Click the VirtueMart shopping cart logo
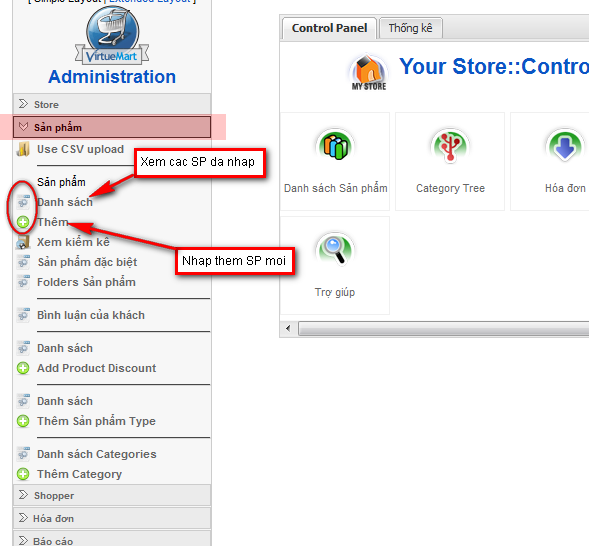The width and height of the screenshot is (589, 546). [x=112, y=35]
